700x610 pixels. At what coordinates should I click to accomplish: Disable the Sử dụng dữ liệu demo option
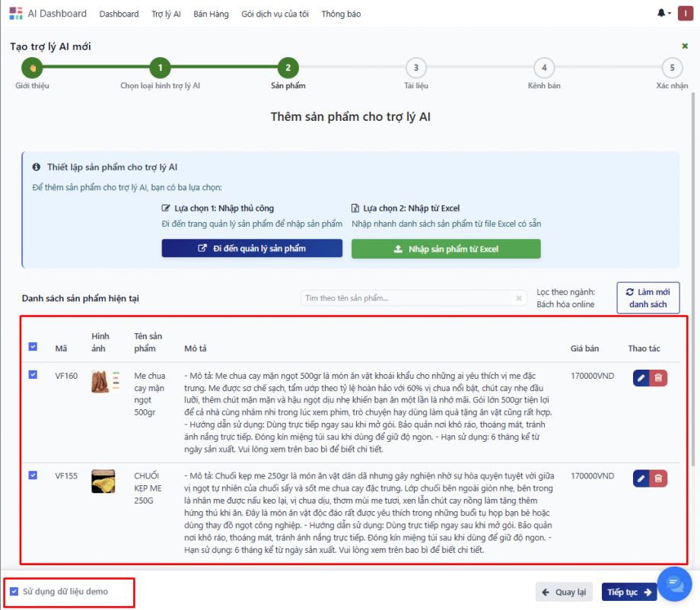(14, 591)
